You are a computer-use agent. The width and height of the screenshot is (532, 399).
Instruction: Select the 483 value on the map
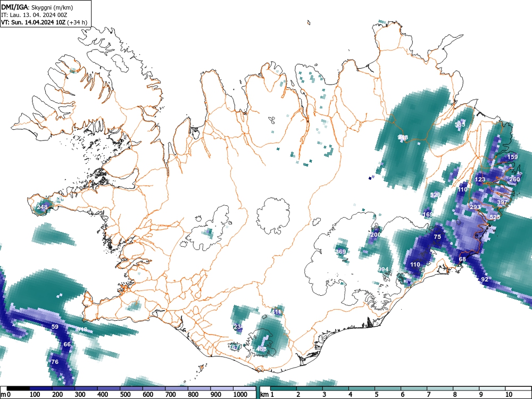[x=261, y=349]
